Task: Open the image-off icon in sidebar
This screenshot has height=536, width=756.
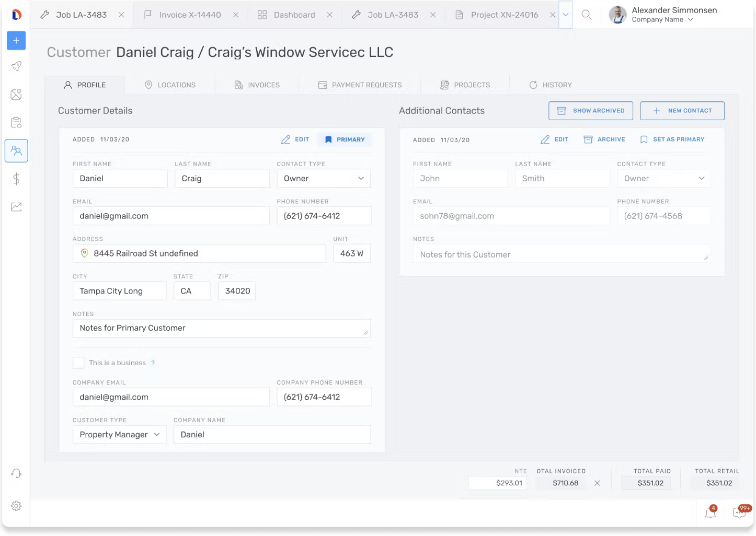Action: pos(16,95)
